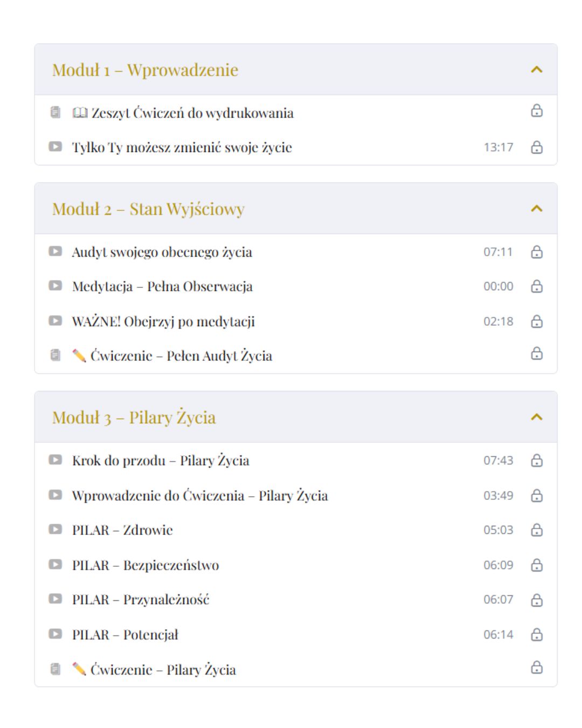
Task: Open Wprowadzenie do Ćwiczenia – Pilary Życia
Action: pos(200,496)
